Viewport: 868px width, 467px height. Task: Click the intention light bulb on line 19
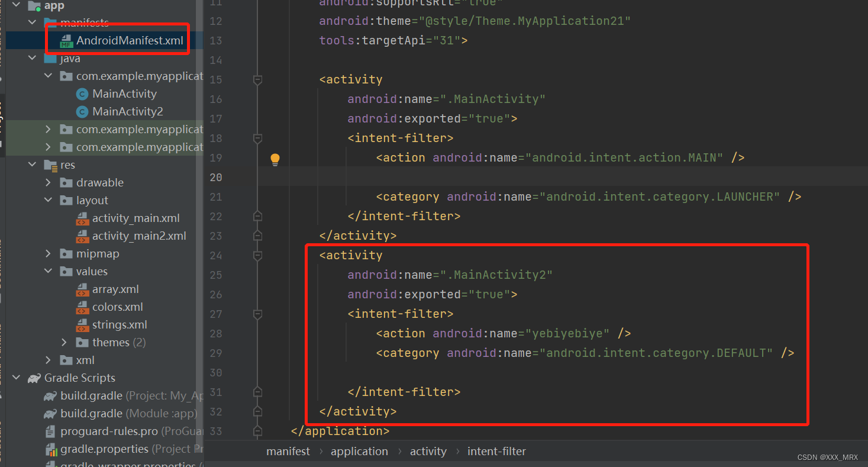[275, 159]
